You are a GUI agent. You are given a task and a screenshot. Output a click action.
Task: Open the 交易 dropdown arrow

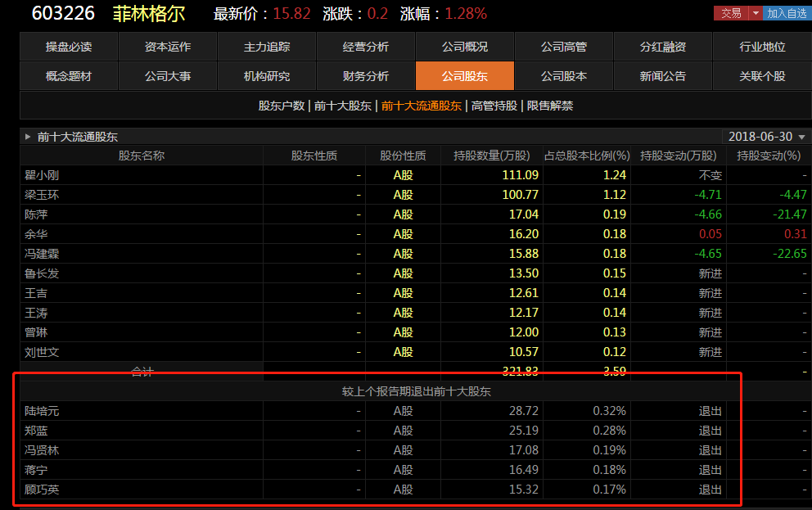tap(756, 13)
